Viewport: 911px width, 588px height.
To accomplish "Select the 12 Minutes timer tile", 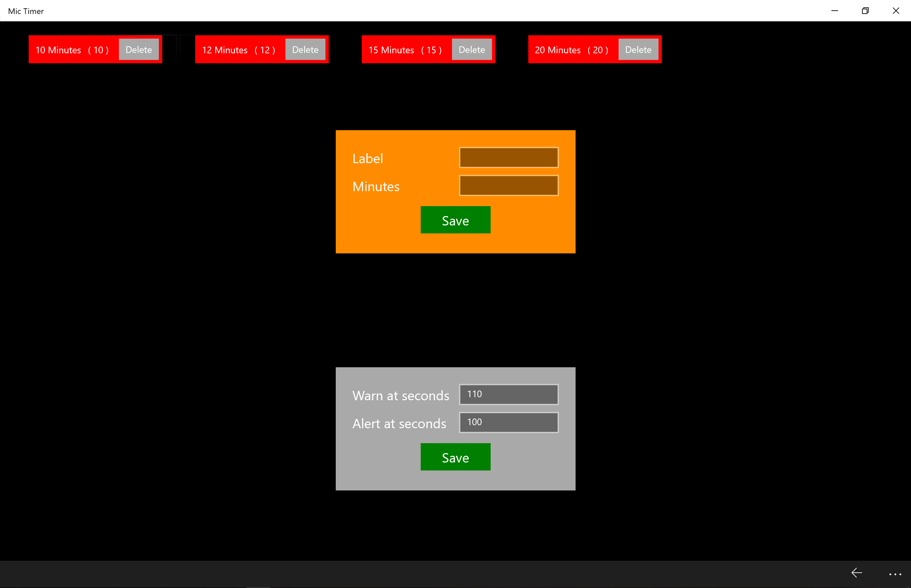I will click(238, 50).
